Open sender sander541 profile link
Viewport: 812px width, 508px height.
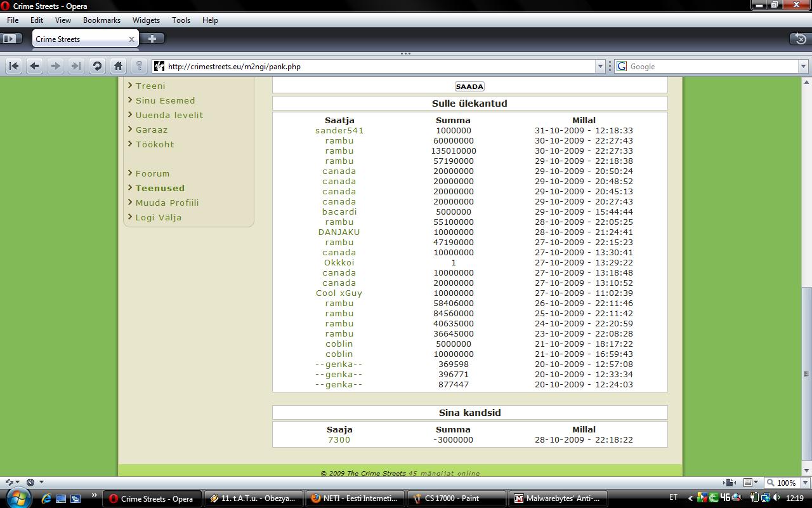tap(339, 130)
